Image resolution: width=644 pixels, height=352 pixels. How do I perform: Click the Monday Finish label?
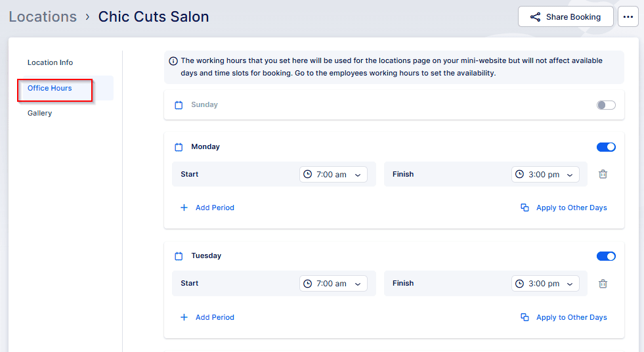click(x=403, y=174)
